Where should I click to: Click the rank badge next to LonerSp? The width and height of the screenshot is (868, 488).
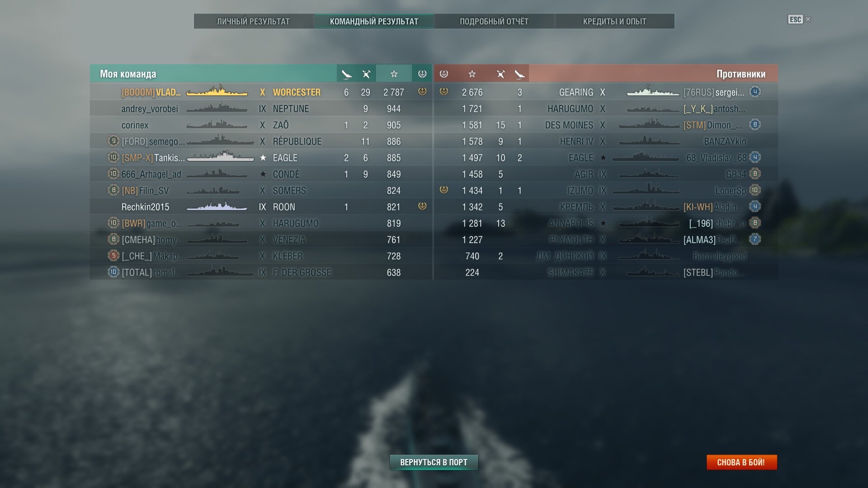(755, 190)
